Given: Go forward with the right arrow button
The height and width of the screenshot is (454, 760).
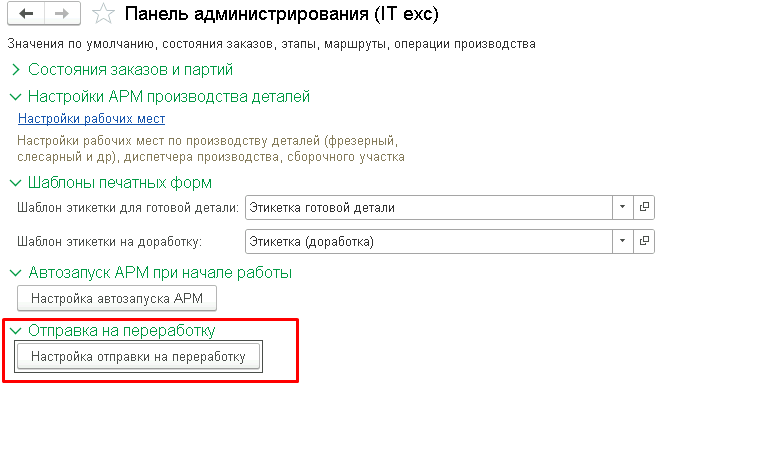Looking at the screenshot, I should (x=60, y=15).
